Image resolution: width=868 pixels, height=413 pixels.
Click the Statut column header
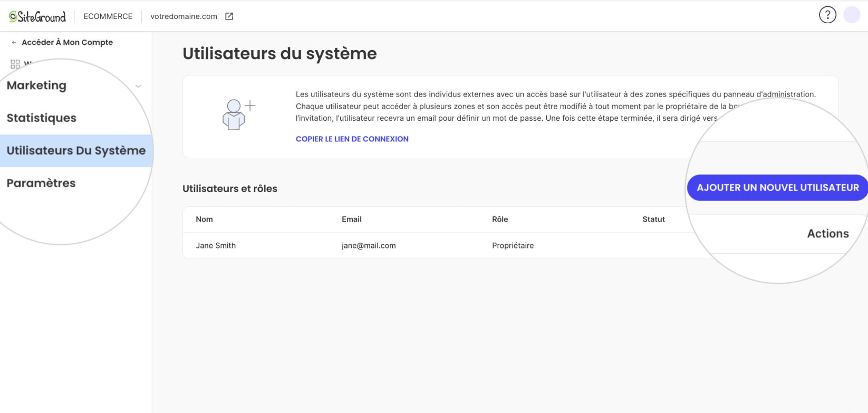(653, 219)
